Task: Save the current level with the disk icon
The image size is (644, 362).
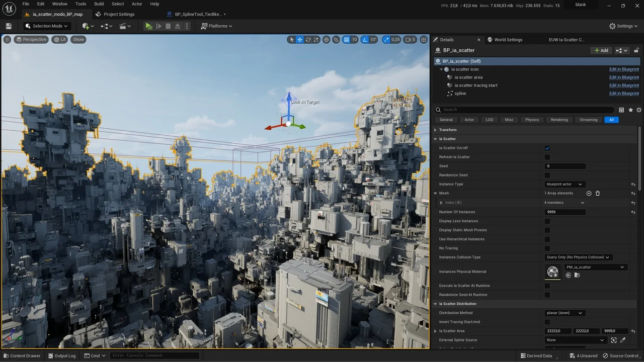Action: 9,26
